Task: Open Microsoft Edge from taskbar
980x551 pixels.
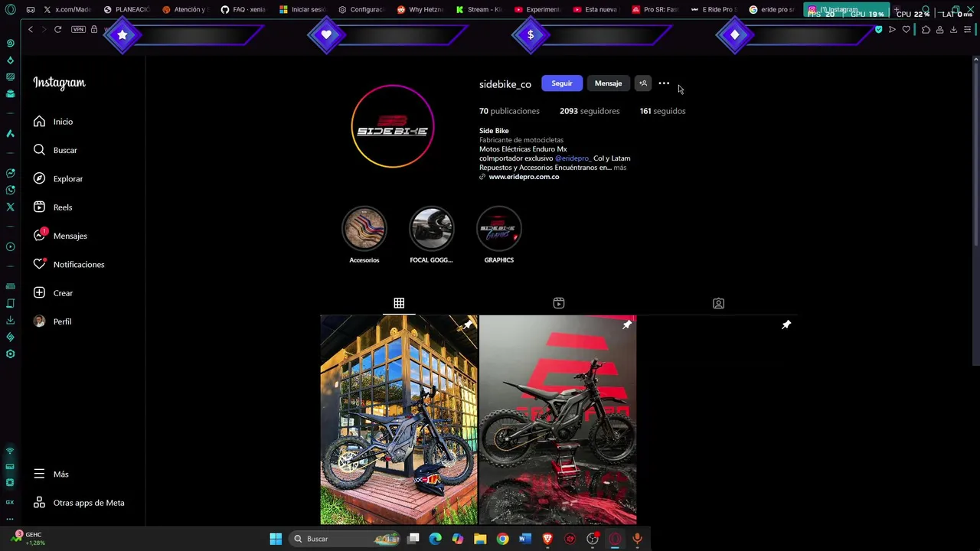Action: click(x=436, y=539)
